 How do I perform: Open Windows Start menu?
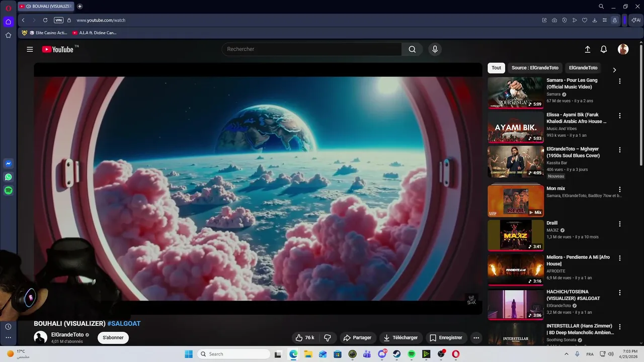189,354
